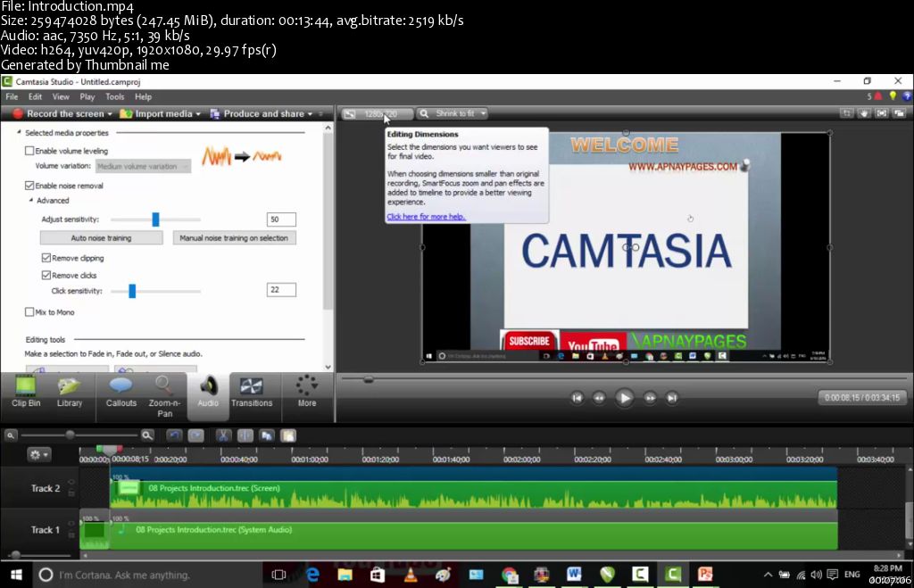The width and height of the screenshot is (914, 588).
Task: Open the Clip Bin panel
Action: click(26, 392)
